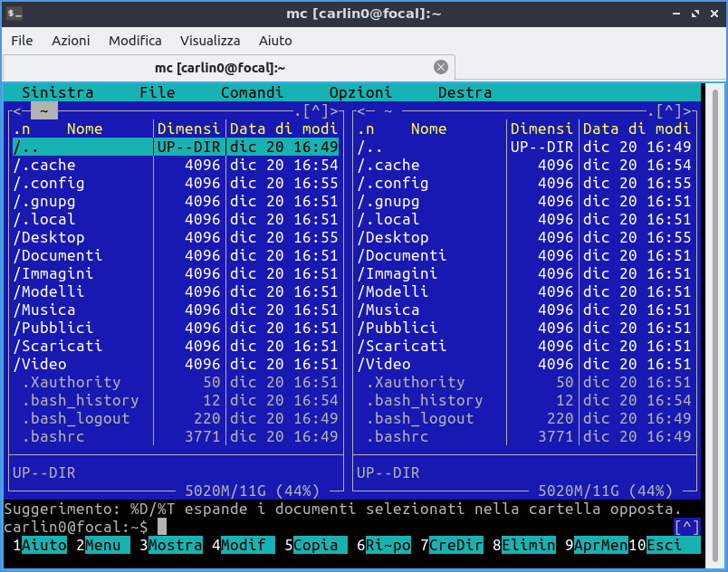
Task: Click bottom-right command history caret
Action: click(686, 527)
